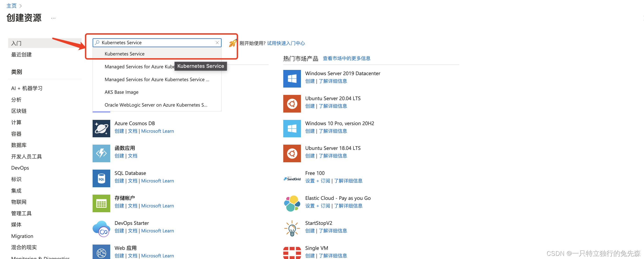Image resolution: width=644 pixels, height=259 pixels.
Task: Click the Function App lightning icon
Action: tap(101, 153)
